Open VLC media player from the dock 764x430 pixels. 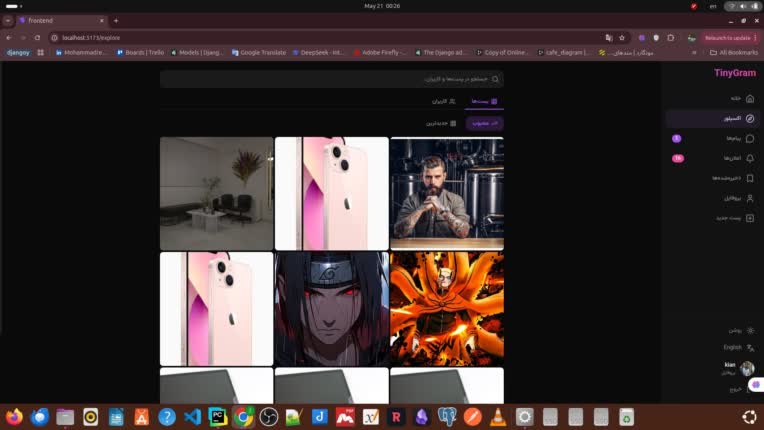pos(498,417)
